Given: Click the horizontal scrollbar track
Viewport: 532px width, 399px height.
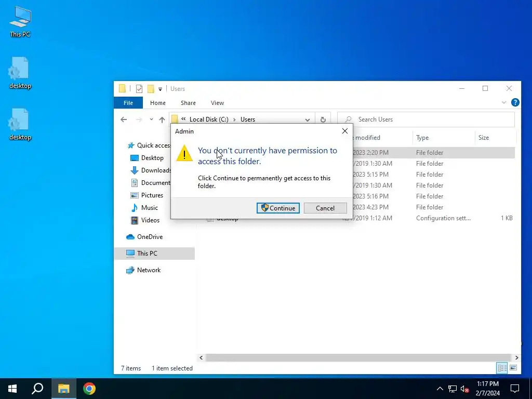Looking at the screenshot, I should pyautogui.click(x=358, y=357).
